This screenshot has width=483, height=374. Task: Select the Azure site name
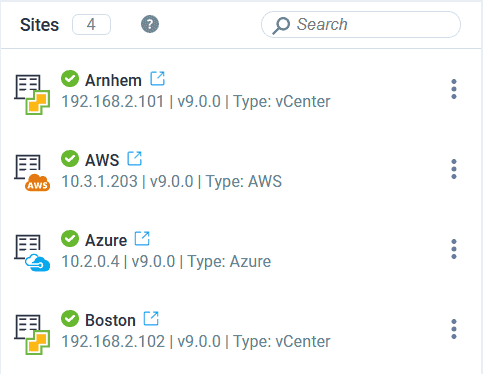pos(106,240)
